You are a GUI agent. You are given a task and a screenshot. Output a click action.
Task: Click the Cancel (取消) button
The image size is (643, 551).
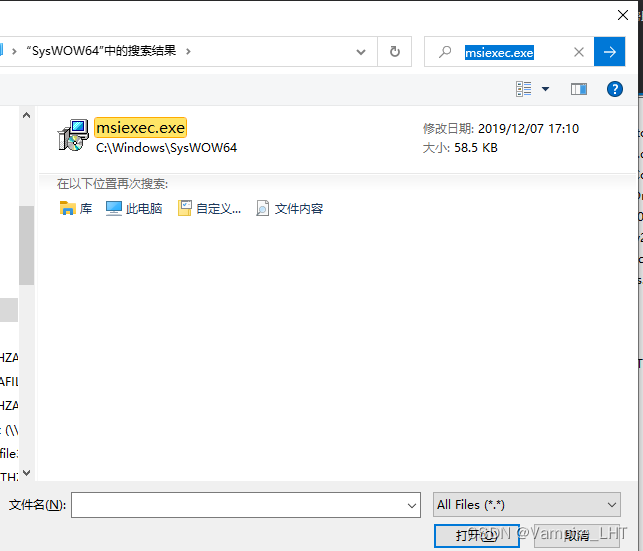click(577, 535)
